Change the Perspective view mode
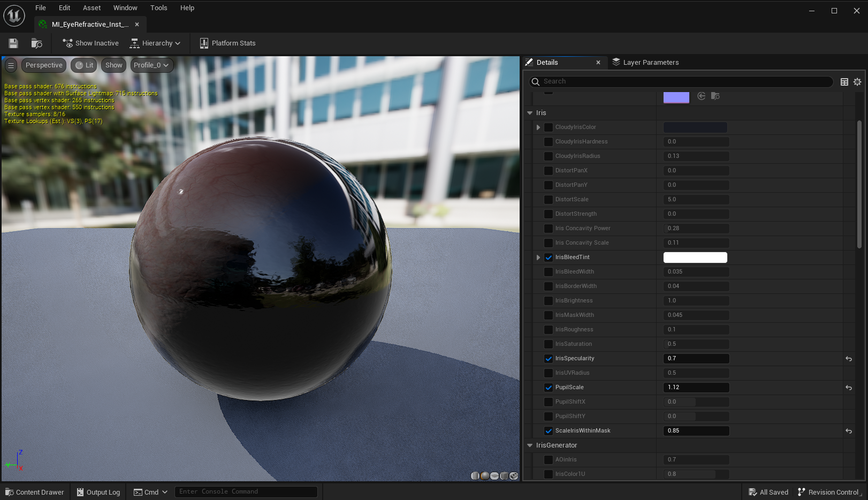The width and height of the screenshot is (868, 500). 44,65
